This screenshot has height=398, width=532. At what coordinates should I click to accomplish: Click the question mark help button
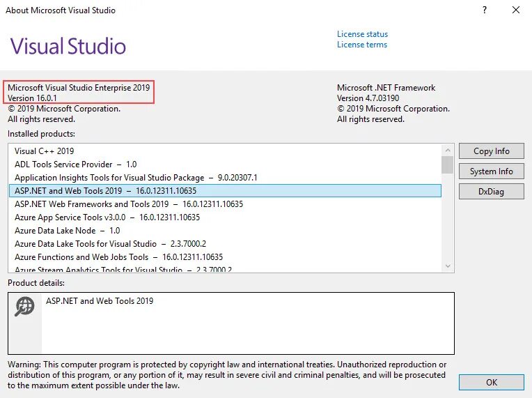485,10
